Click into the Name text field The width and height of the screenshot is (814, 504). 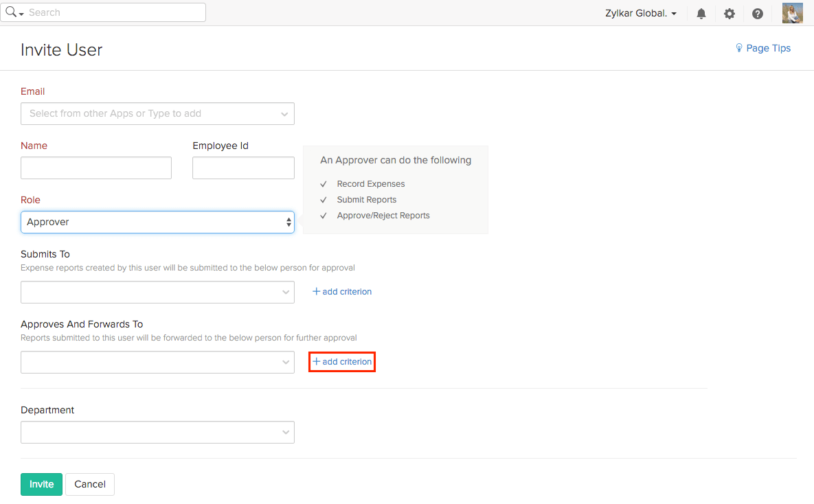click(96, 168)
